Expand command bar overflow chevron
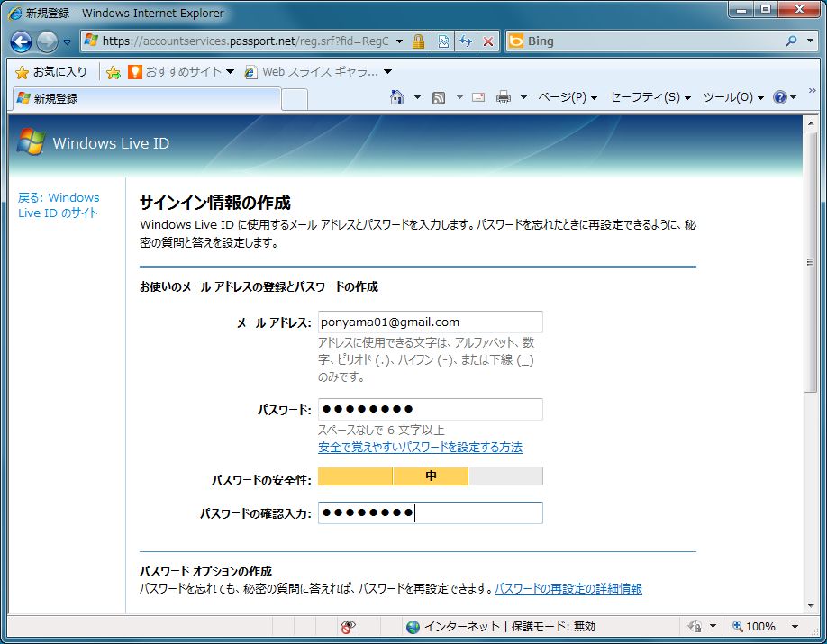This screenshot has height=644, width=827. 812,91
